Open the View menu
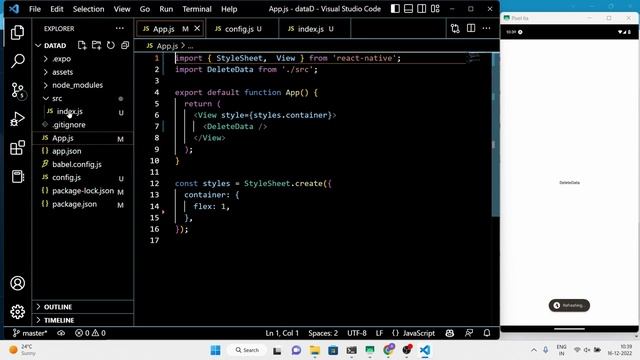 click(x=122, y=9)
